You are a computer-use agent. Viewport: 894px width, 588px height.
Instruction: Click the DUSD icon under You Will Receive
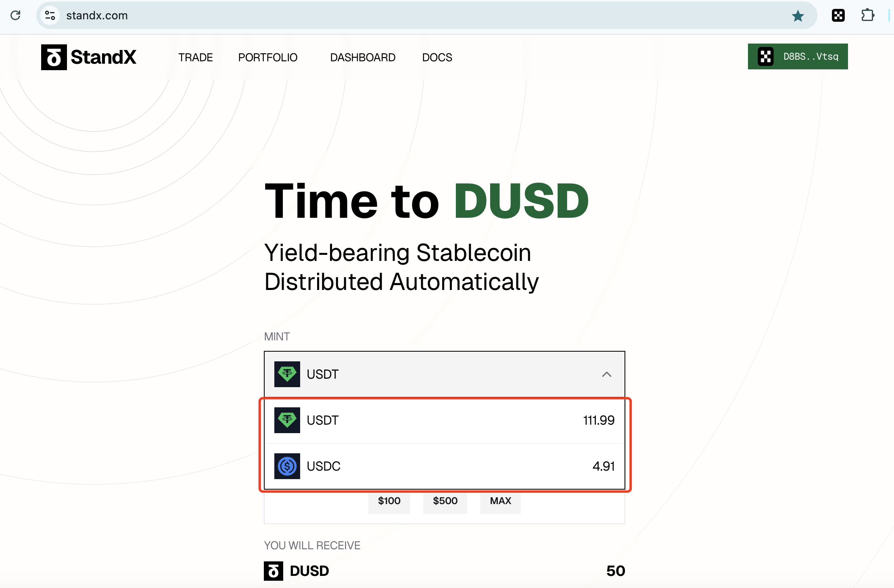[x=274, y=571]
